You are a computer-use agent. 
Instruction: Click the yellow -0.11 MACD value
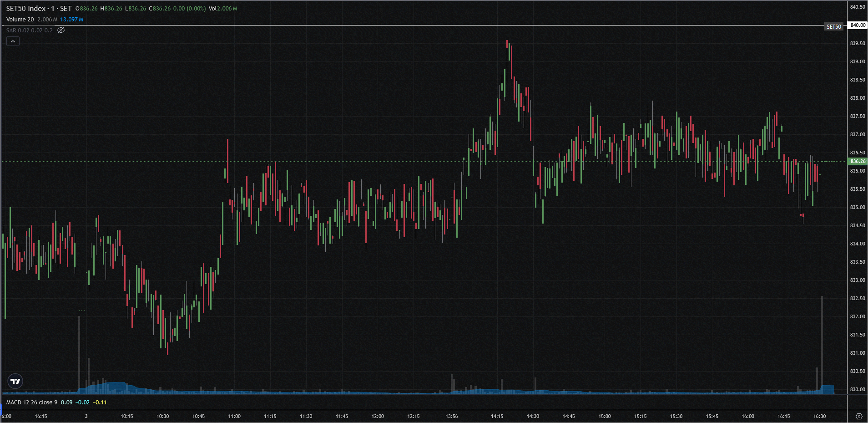(x=100, y=403)
